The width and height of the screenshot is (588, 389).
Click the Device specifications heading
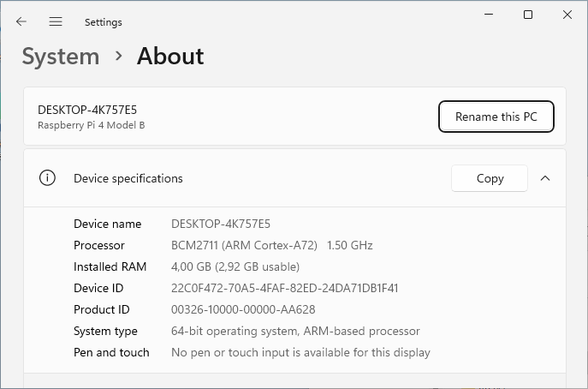click(128, 178)
